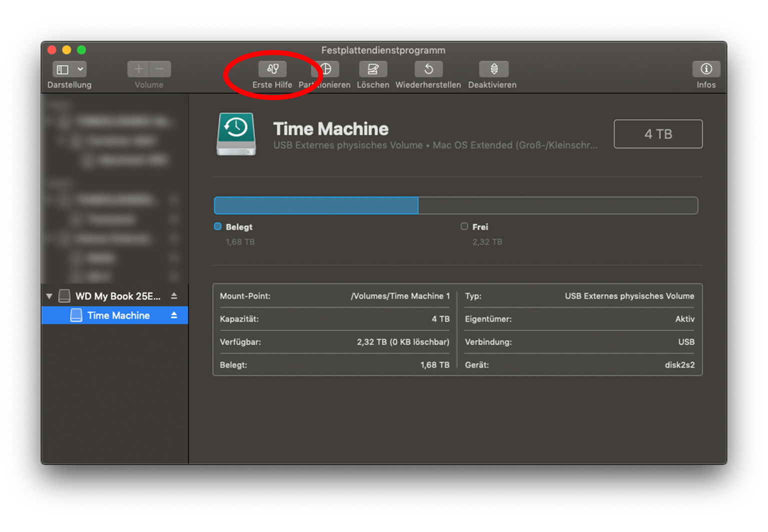This screenshot has width=768, height=532.
Task: Toggle sidebar with the Darstellung button
Action: coord(63,69)
